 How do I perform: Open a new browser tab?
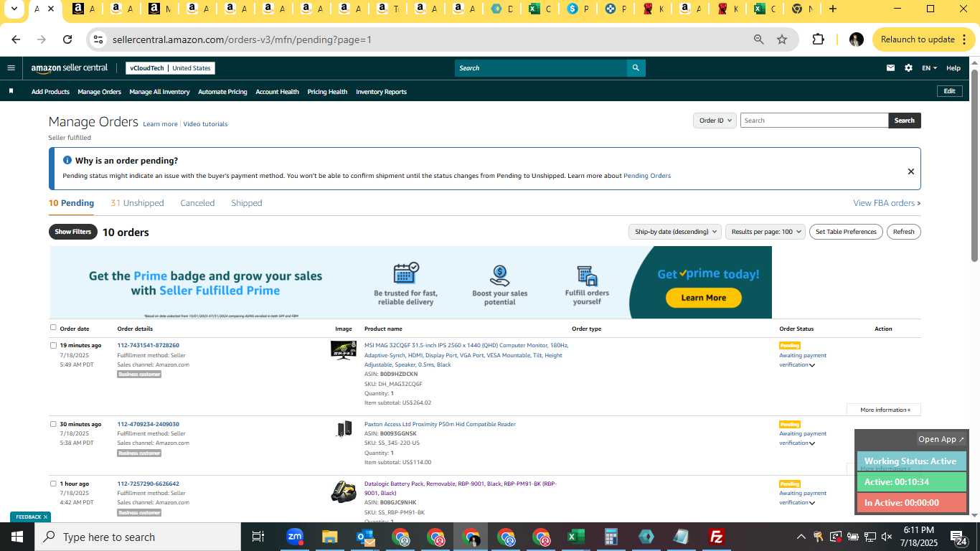[x=832, y=9]
